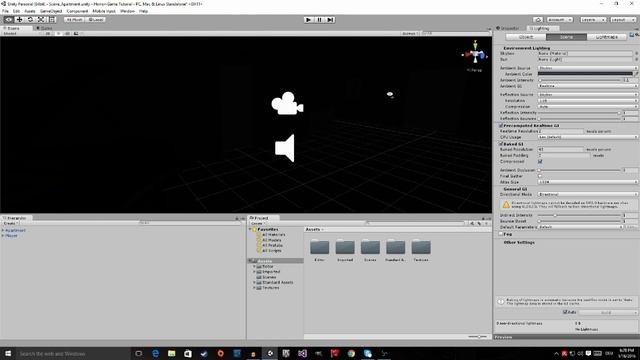Adjust the Reflection Intensity slider
This screenshot has width=640, height=360.
point(580,113)
